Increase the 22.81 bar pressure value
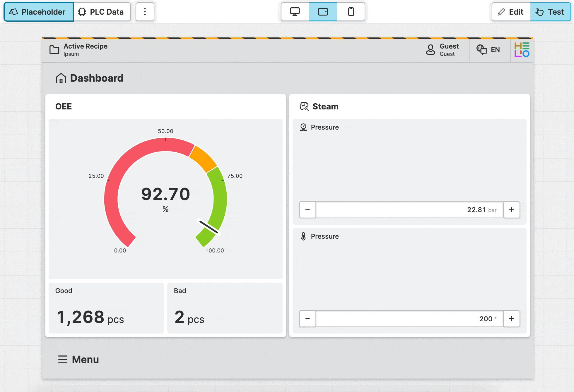 coord(511,209)
